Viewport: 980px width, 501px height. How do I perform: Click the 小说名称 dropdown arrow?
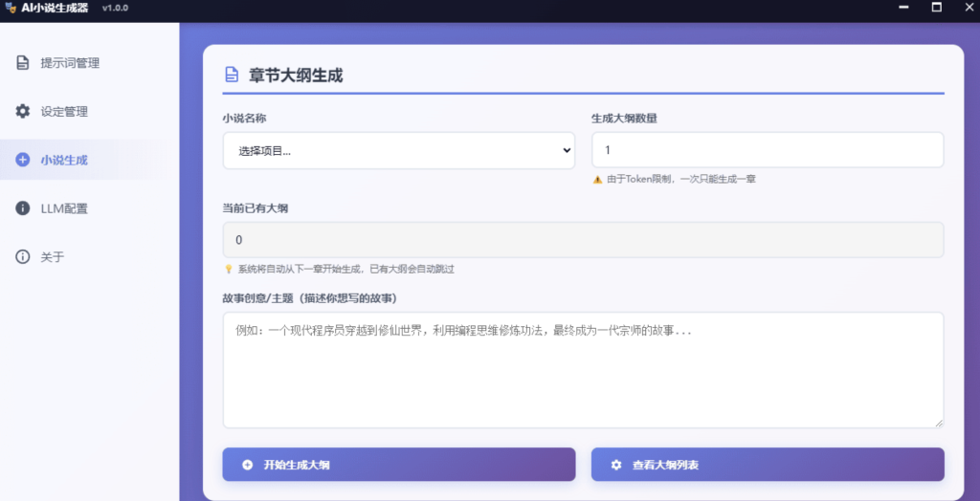(567, 150)
